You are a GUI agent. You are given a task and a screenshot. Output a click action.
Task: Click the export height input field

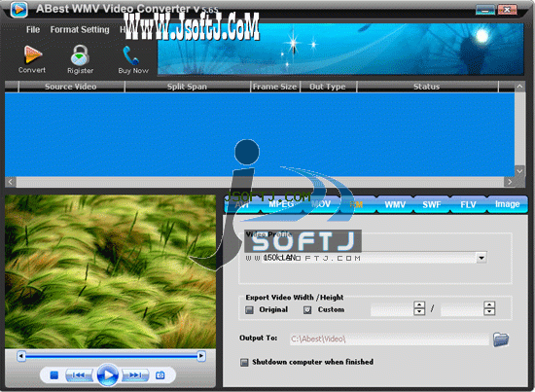tap(462, 309)
